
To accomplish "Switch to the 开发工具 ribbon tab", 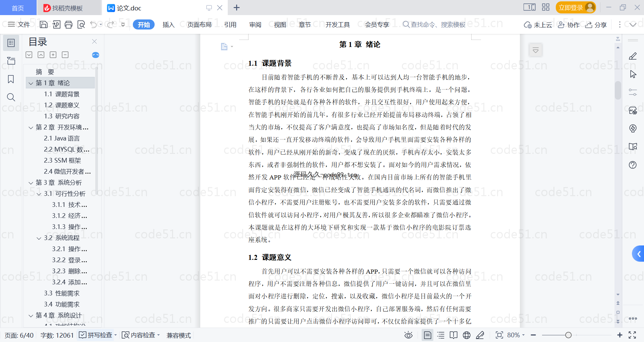I will (337, 24).
